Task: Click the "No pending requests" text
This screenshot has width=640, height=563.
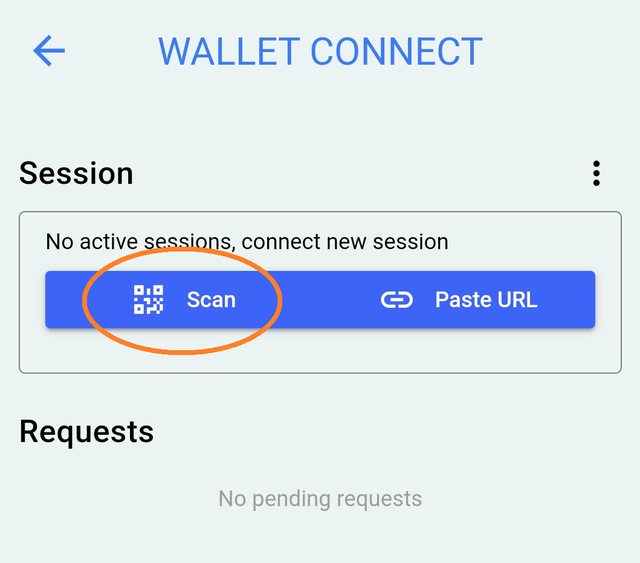Action: [320, 498]
